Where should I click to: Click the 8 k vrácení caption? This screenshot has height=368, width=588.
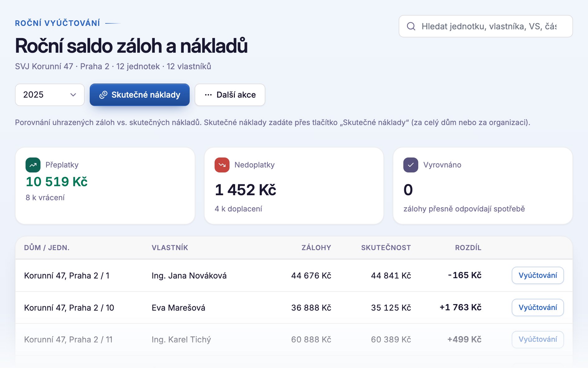pos(45,198)
